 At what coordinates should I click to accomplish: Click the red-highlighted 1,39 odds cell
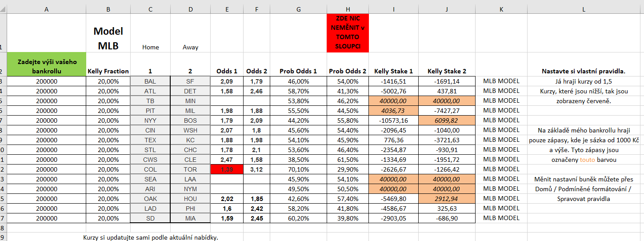[227, 169]
